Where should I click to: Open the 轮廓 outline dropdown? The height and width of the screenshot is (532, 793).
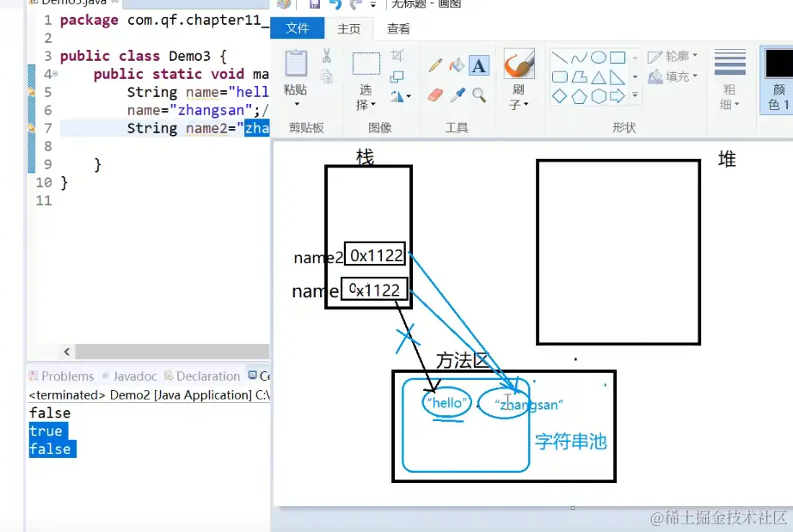673,56
